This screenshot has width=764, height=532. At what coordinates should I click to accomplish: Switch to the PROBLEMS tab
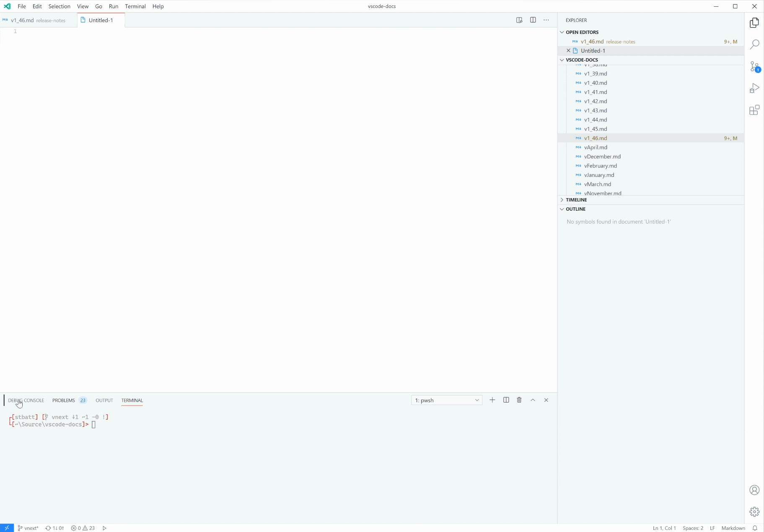(x=63, y=400)
